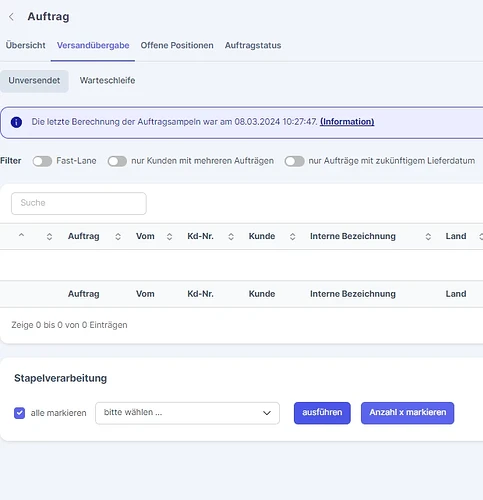483x500 pixels.
Task: Go back using the arrow beside Auftrag
Action: coord(11,17)
